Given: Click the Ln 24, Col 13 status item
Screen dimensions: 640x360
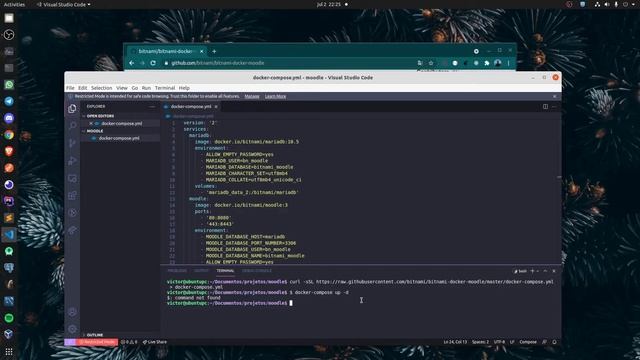Looking at the screenshot, I should [455, 342].
